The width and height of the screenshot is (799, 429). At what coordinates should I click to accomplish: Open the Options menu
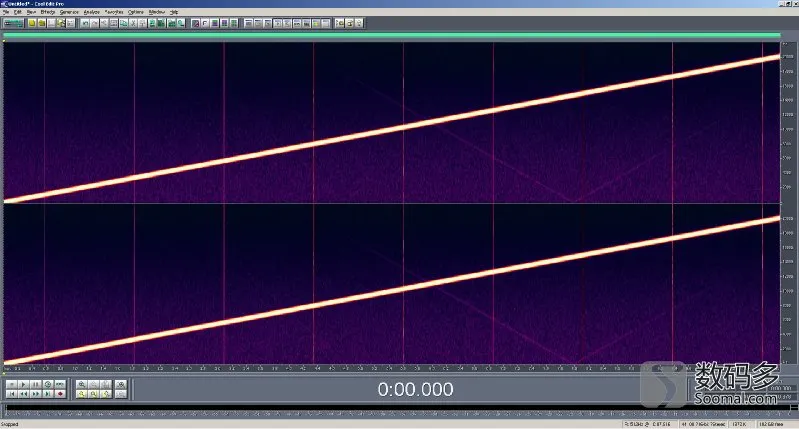(136, 12)
